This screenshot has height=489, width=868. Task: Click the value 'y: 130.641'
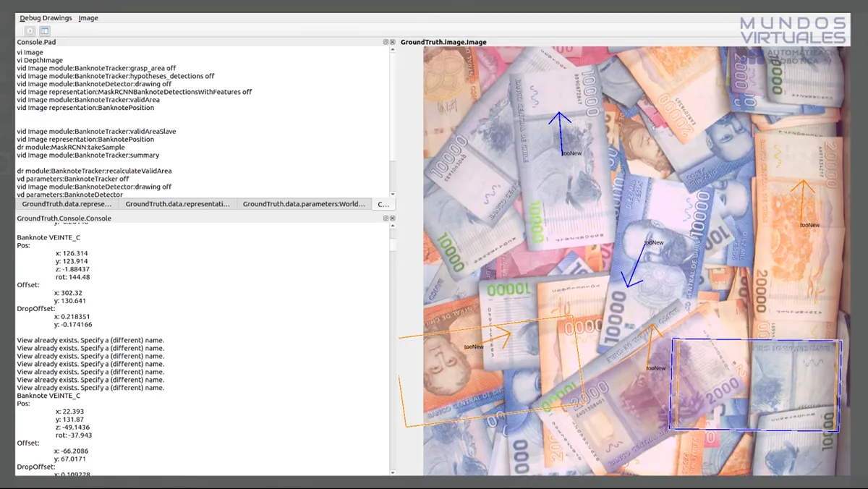70,301
